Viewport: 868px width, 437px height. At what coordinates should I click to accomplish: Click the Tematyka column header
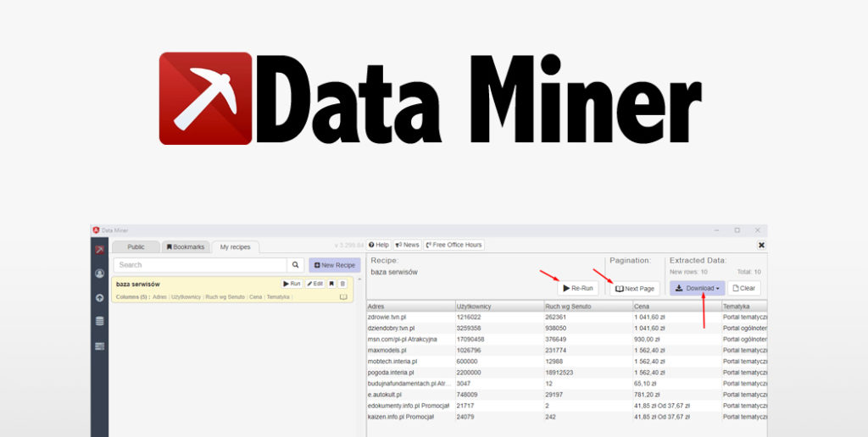[744, 306]
